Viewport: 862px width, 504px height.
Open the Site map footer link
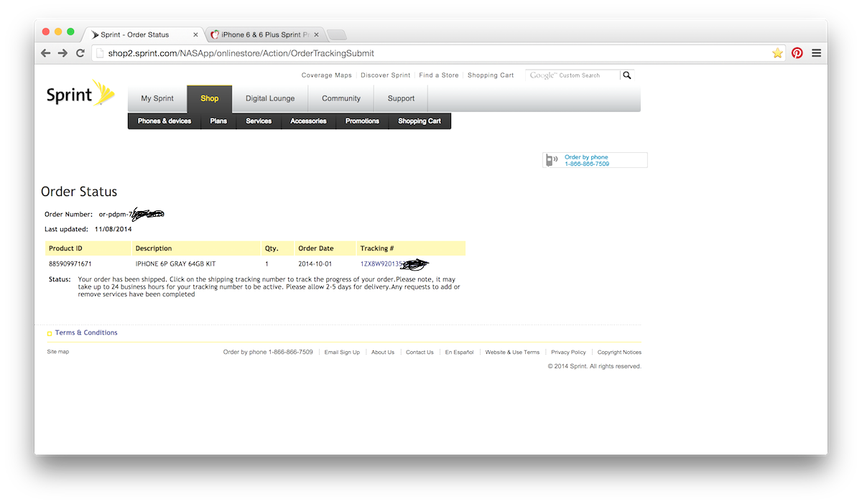[58, 352]
